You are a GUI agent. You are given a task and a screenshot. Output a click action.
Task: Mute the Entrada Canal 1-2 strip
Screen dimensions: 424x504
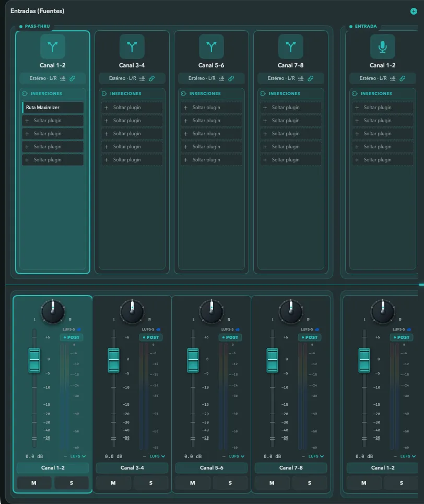coord(364,483)
